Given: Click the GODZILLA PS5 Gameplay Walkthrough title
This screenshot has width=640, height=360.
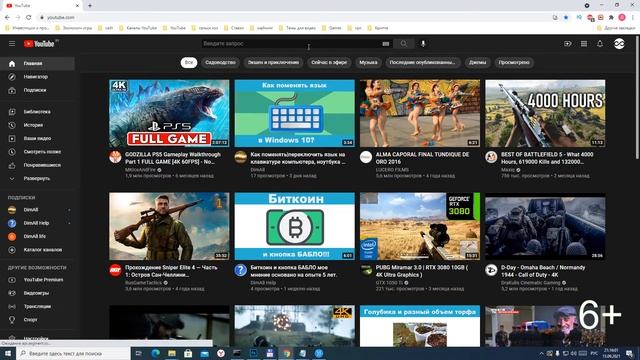Looking at the screenshot, I should pos(173,158).
